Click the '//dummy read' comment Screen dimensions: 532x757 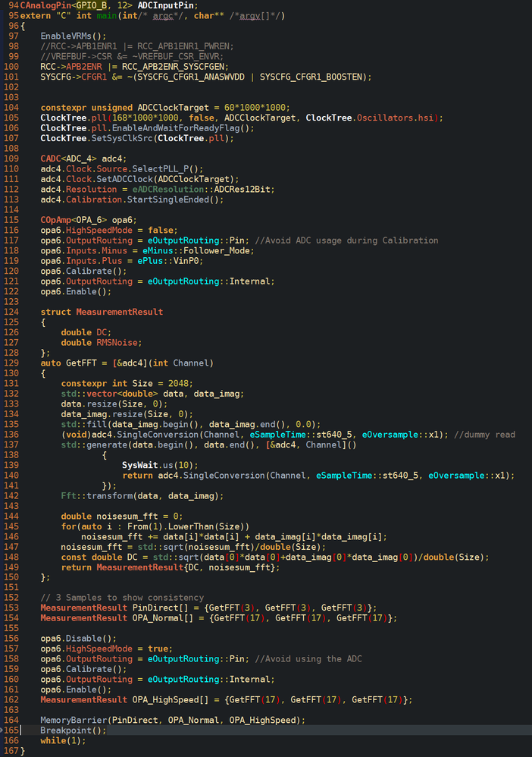484,434
